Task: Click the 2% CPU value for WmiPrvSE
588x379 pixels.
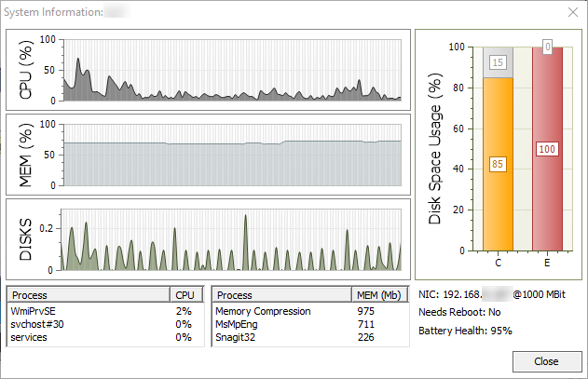Action: coord(184,311)
